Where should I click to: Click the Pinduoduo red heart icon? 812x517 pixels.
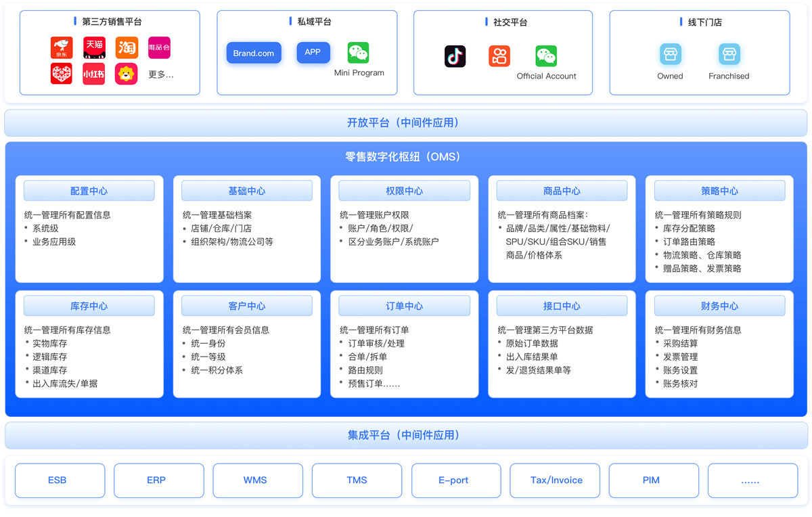[x=62, y=74]
